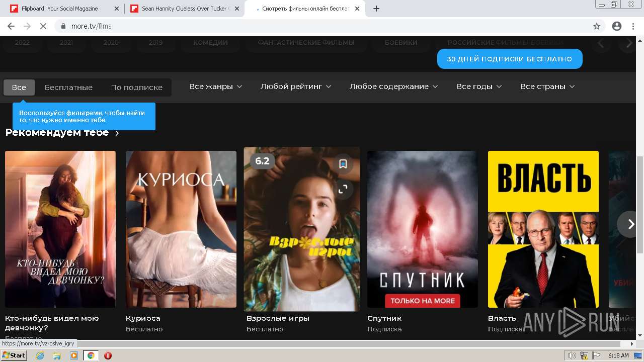Open Власть movie title link

pos(502,318)
